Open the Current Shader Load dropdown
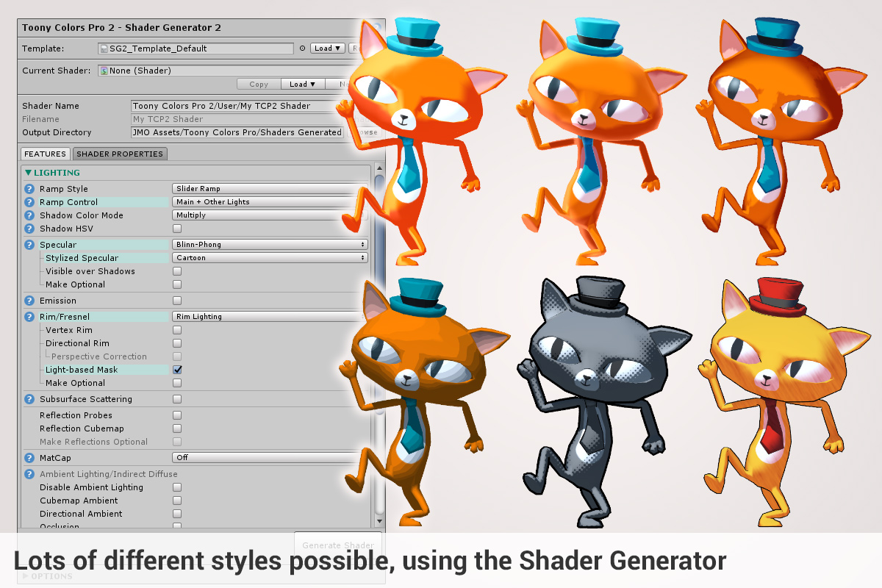 [303, 85]
